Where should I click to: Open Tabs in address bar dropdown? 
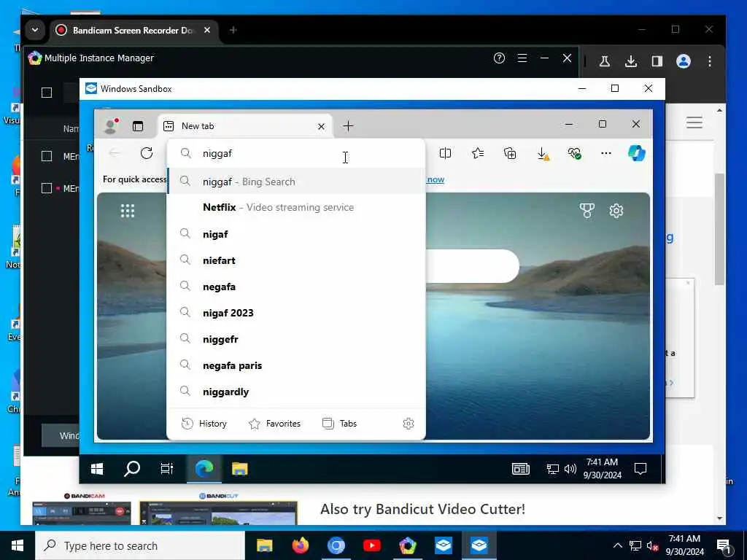tap(339, 424)
